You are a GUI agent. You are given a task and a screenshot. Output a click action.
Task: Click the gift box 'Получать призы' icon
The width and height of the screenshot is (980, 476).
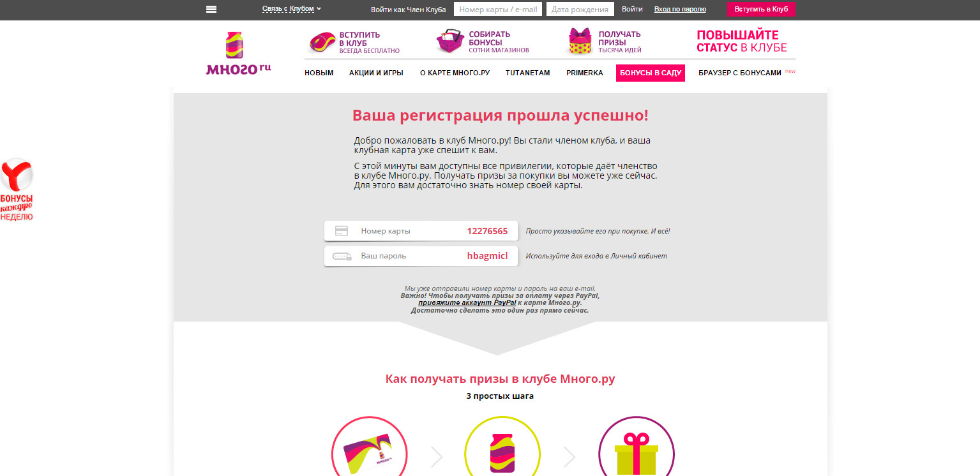[580, 41]
